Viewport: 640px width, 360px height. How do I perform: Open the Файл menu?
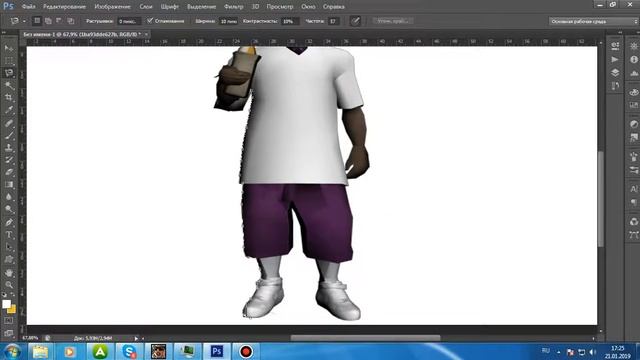click(x=28, y=7)
